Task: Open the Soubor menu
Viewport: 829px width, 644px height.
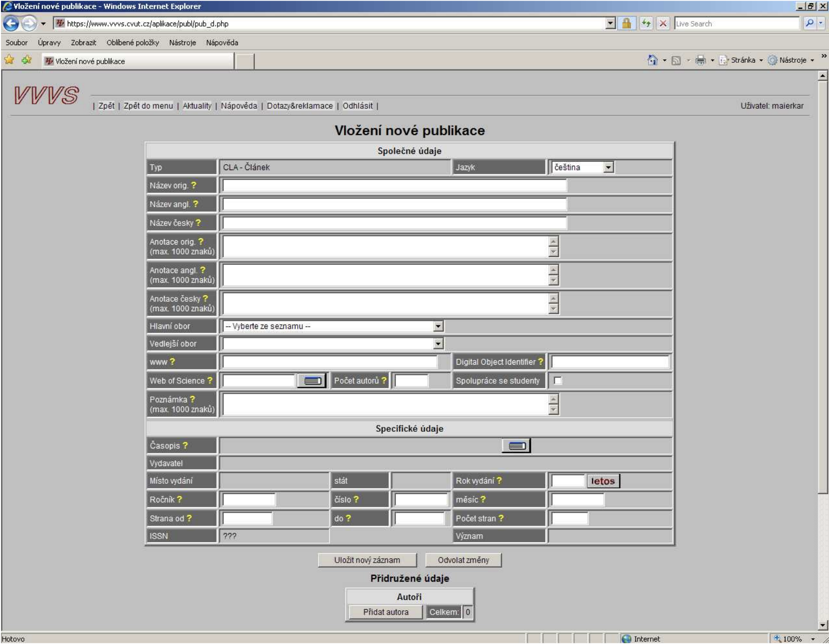Action: point(16,43)
